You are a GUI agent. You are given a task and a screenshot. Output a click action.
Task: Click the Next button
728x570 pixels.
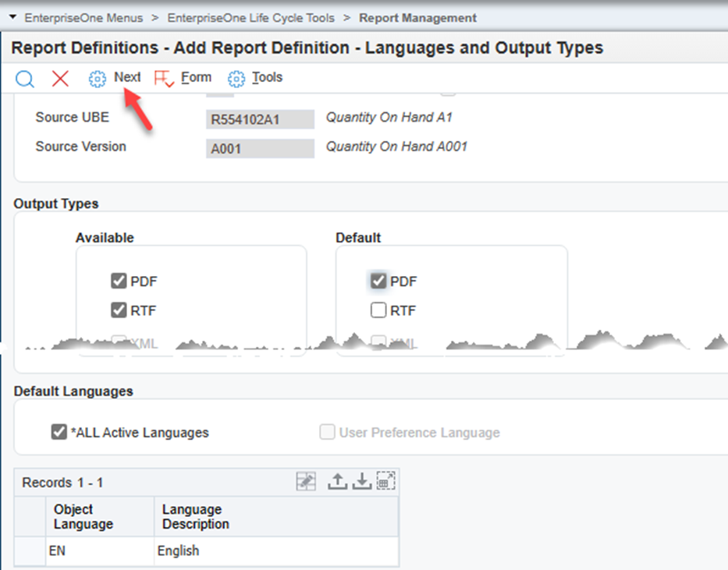coord(127,77)
